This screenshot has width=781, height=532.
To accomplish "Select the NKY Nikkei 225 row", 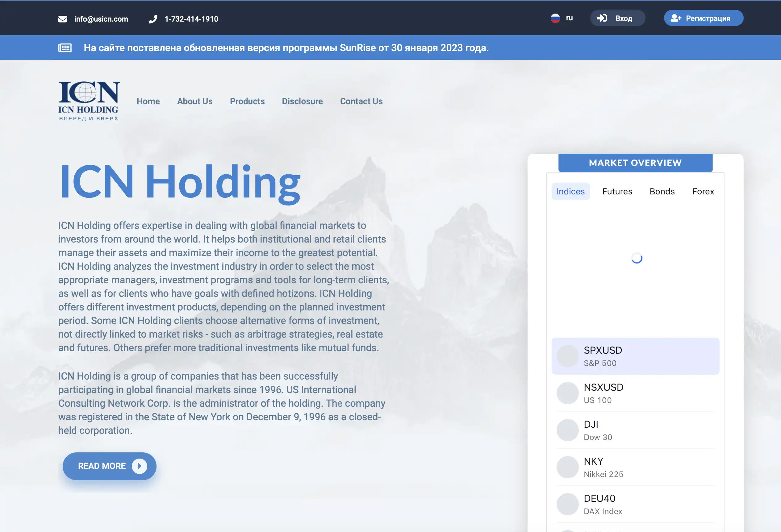I will (636, 467).
